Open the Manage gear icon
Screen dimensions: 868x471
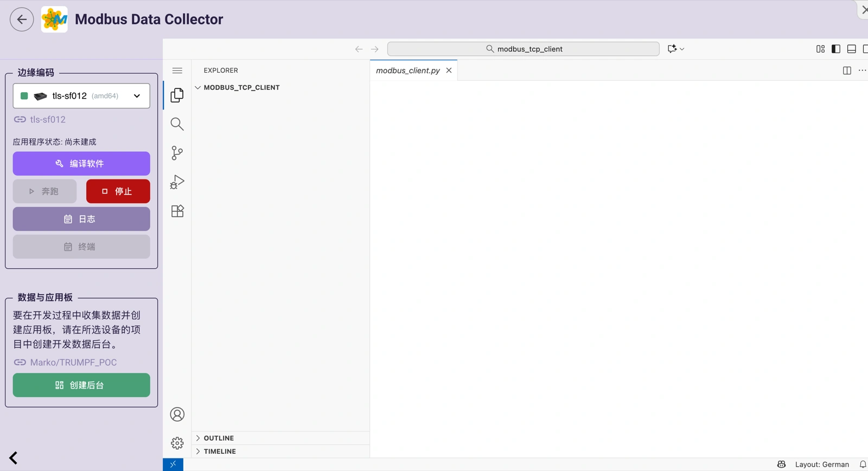pyautogui.click(x=177, y=443)
